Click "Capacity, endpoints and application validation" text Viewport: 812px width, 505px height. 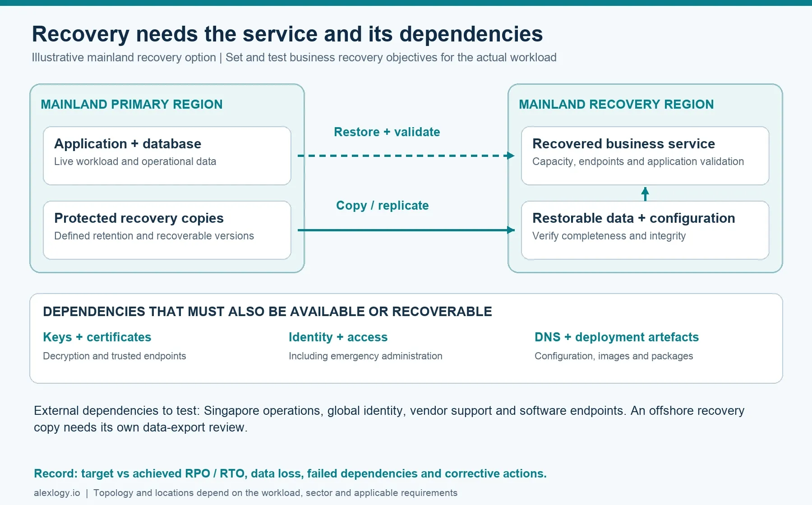(x=638, y=161)
